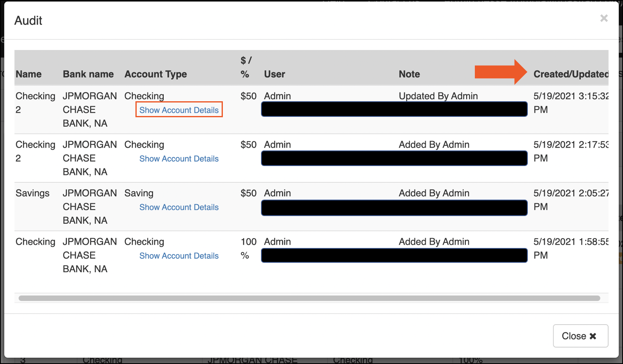Click the User column header
Screen dimensions: 623x364
(x=275, y=74)
